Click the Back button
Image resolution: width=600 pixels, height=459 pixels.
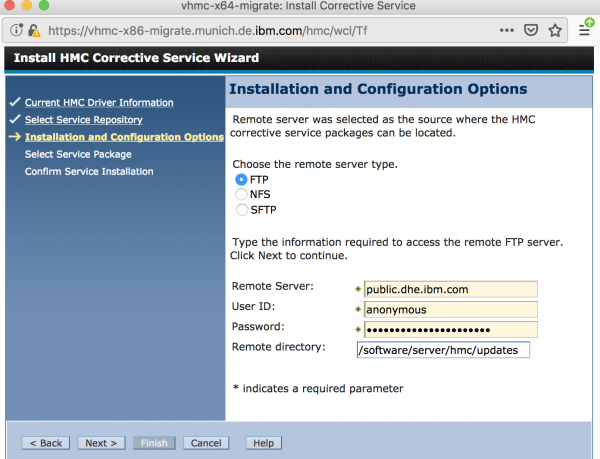click(x=46, y=443)
